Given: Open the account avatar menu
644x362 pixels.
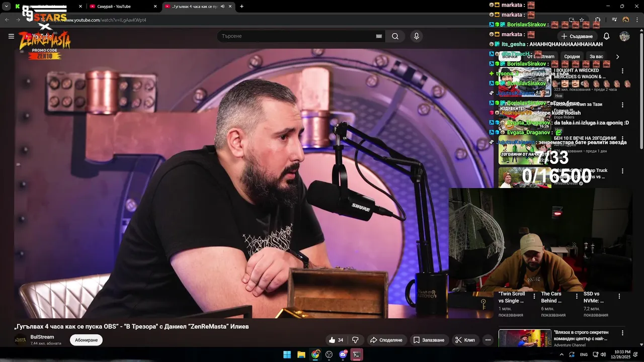Looking at the screenshot, I should (x=624, y=36).
